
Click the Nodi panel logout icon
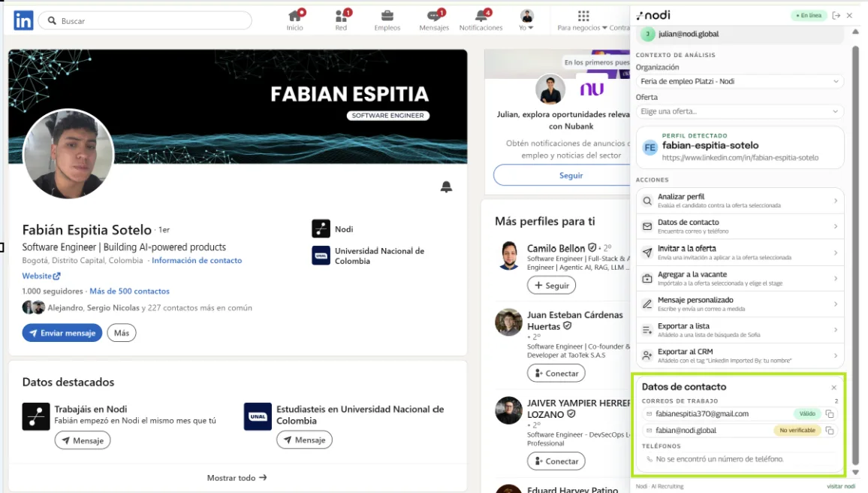click(x=836, y=16)
